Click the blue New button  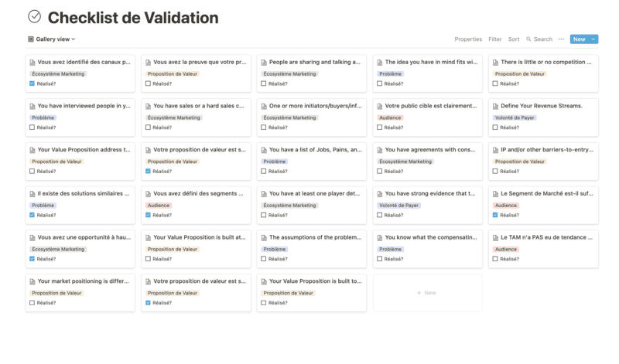point(579,39)
